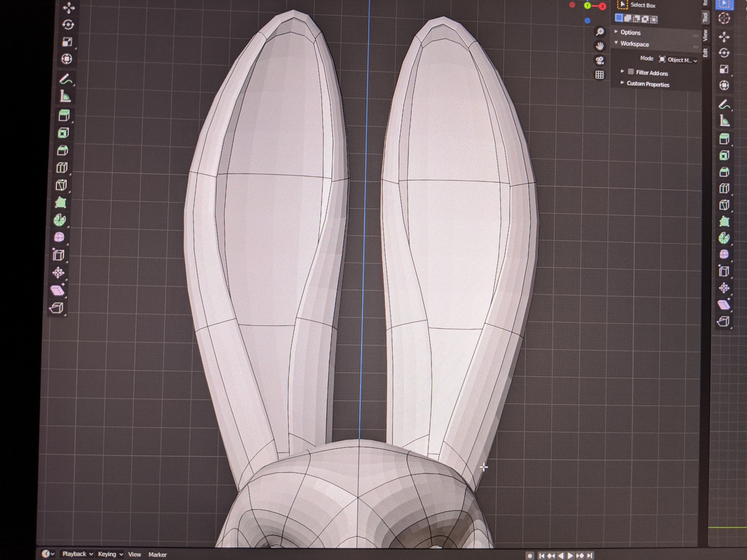Select Add Cube tool in left toolbar
This screenshot has height=560, width=747.
point(64,115)
